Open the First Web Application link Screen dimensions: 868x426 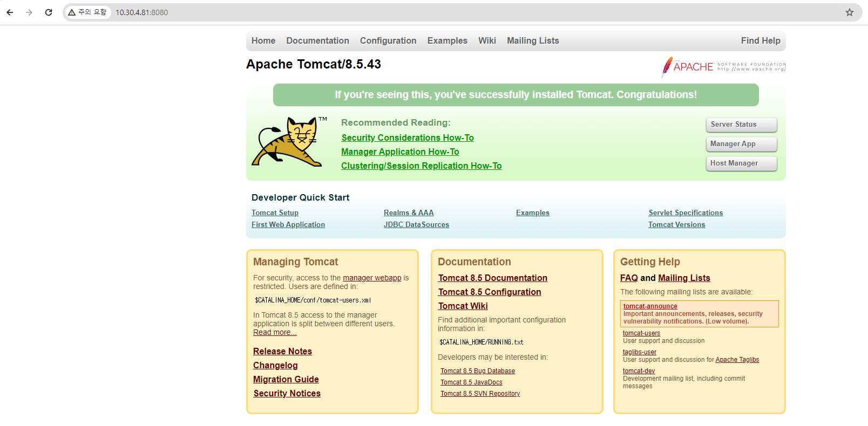(x=288, y=225)
